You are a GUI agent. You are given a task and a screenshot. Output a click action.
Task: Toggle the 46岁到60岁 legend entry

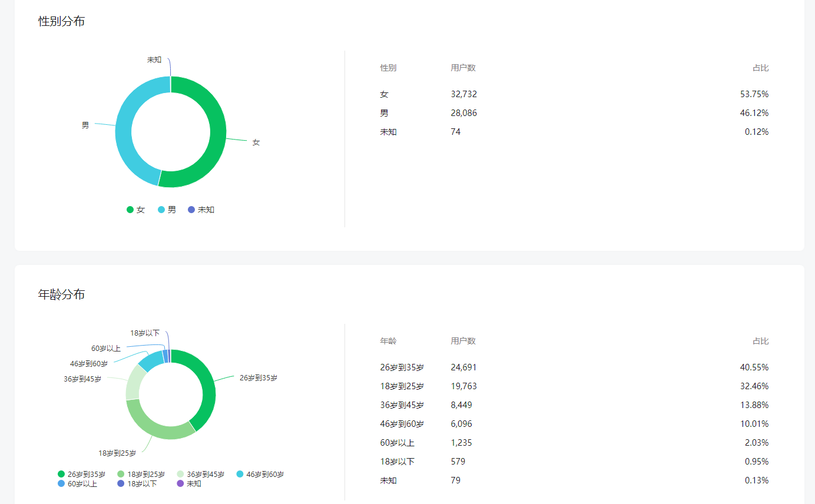(x=260, y=474)
